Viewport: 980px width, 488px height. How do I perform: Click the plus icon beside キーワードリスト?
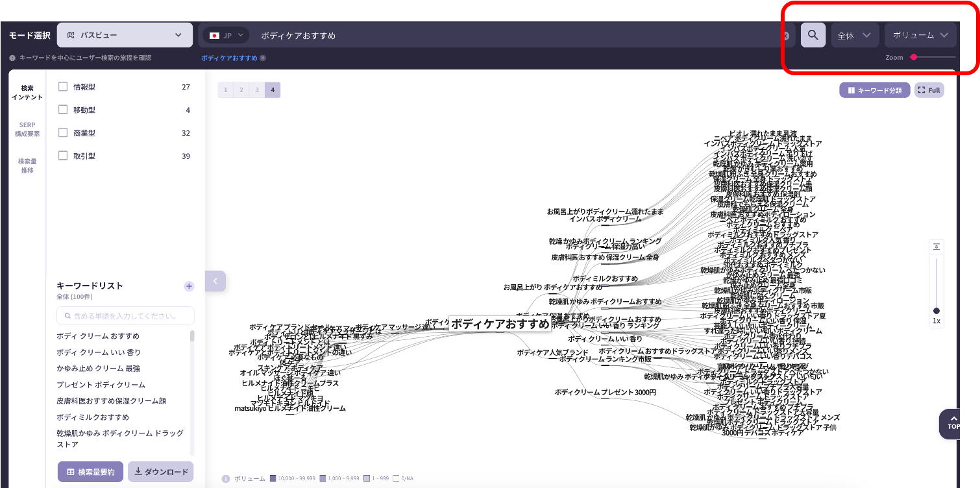click(189, 286)
